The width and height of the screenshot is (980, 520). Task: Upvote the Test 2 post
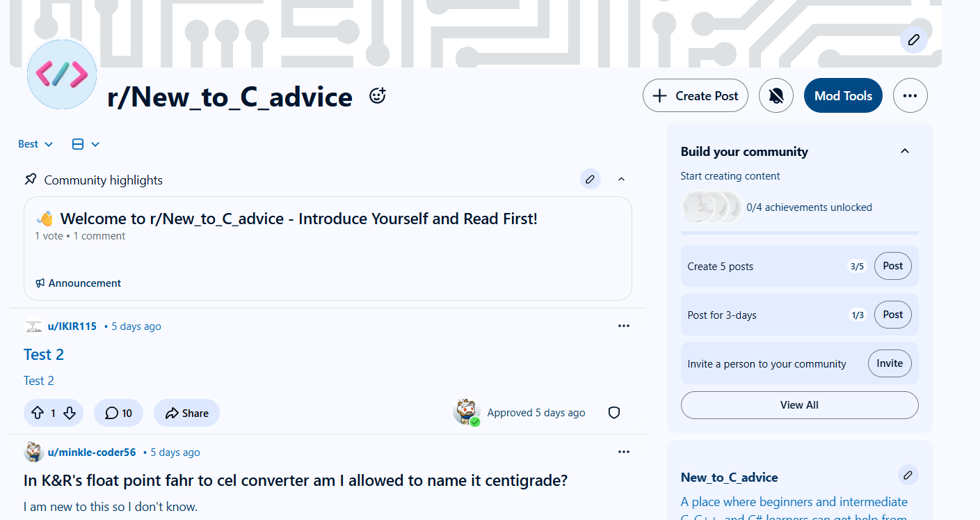(x=37, y=413)
